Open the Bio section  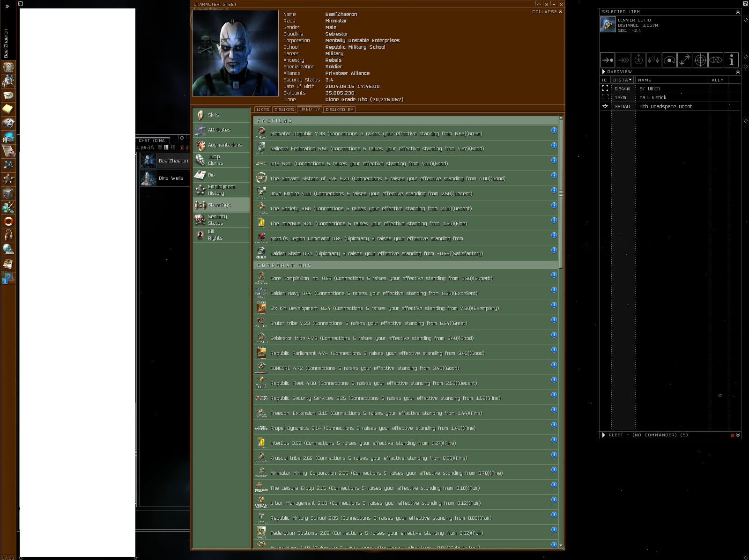(x=222, y=175)
